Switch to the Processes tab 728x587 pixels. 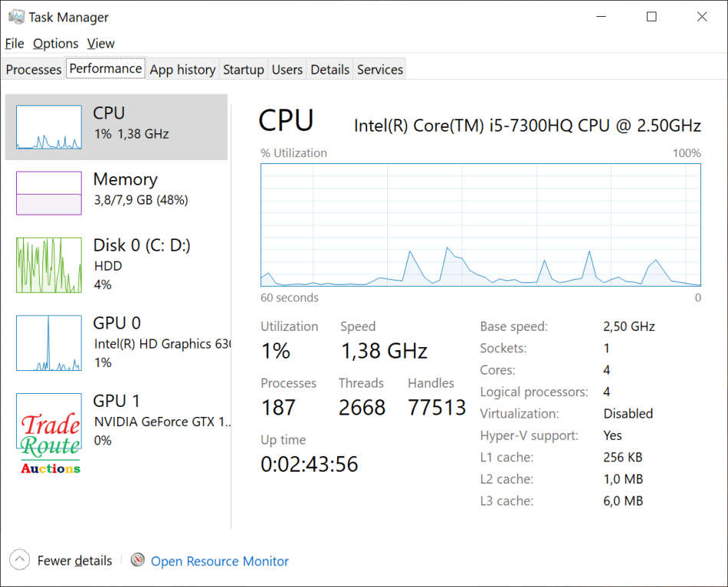click(34, 70)
